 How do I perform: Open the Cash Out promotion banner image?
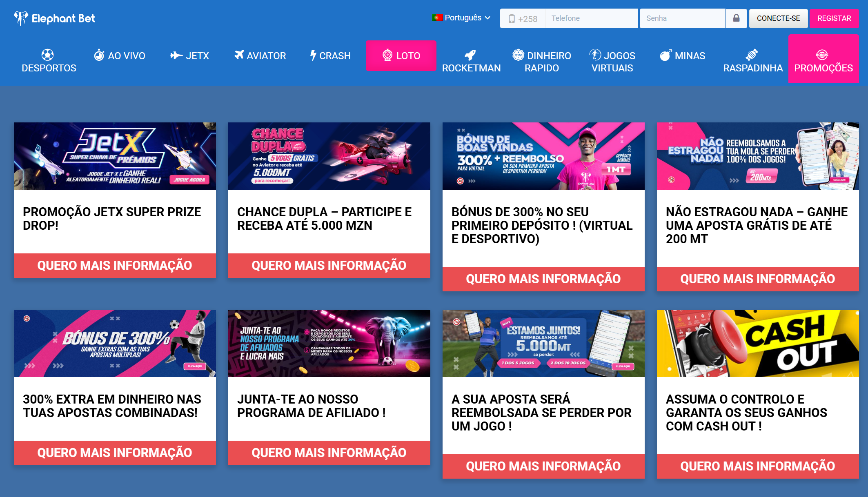757,343
